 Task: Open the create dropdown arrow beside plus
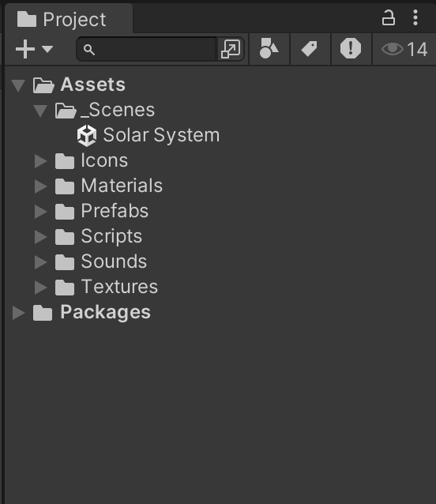(x=47, y=49)
